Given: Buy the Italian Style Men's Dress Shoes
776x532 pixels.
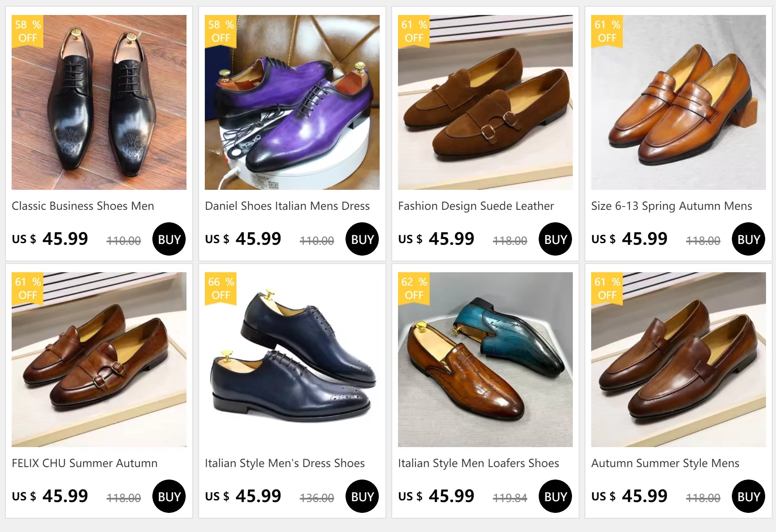Looking at the screenshot, I should (x=362, y=497).
